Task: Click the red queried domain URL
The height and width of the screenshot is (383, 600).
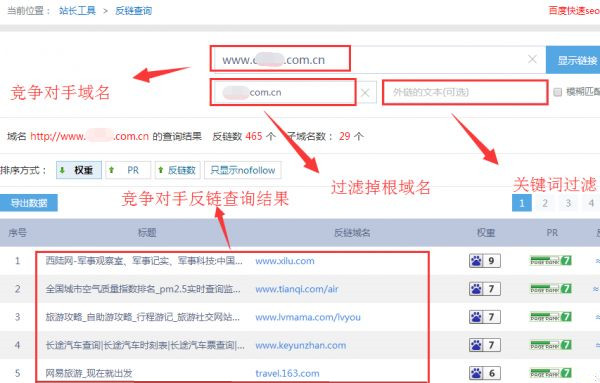Action: [89, 136]
